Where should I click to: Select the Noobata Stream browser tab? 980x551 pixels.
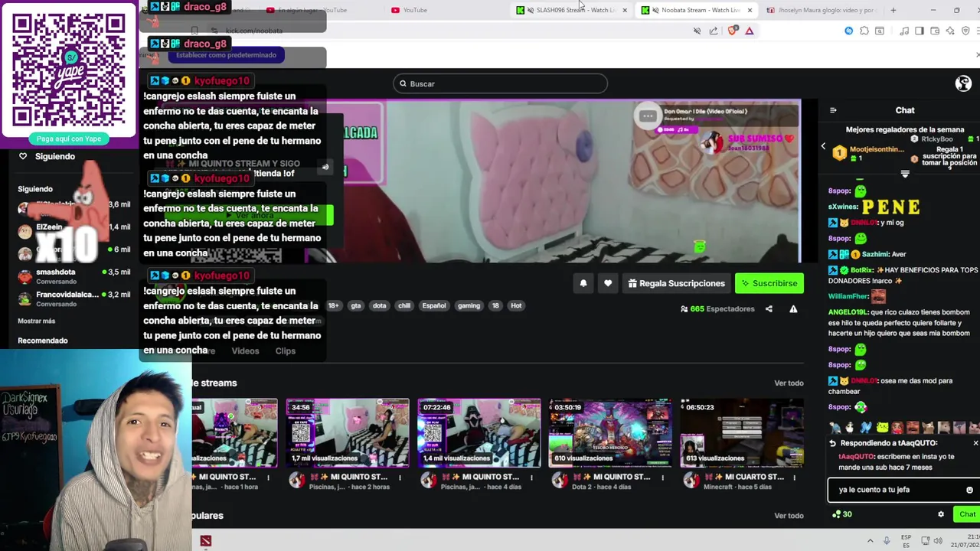click(698, 10)
